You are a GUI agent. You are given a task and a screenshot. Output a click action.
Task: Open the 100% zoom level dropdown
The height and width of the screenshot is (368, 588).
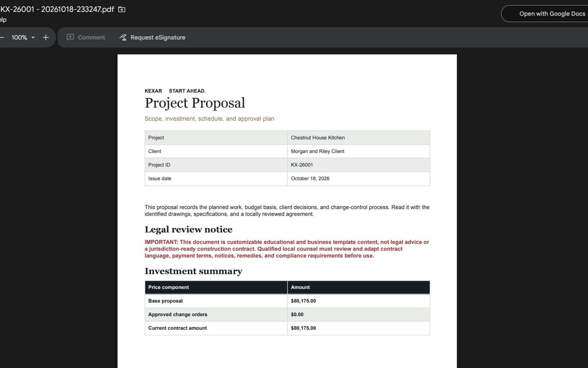click(23, 37)
